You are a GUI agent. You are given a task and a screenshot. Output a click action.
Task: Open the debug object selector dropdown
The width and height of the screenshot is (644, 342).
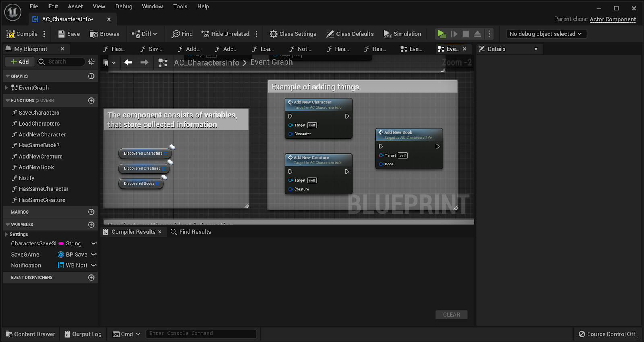546,34
